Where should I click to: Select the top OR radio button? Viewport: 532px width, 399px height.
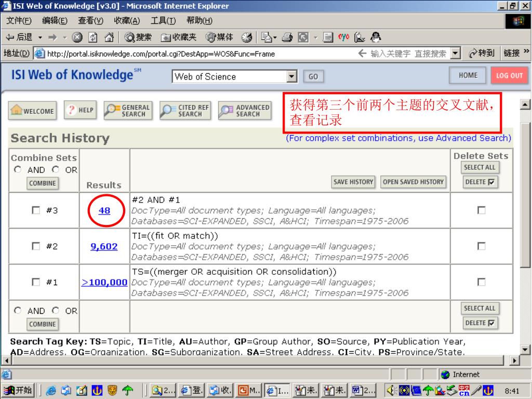tap(56, 169)
